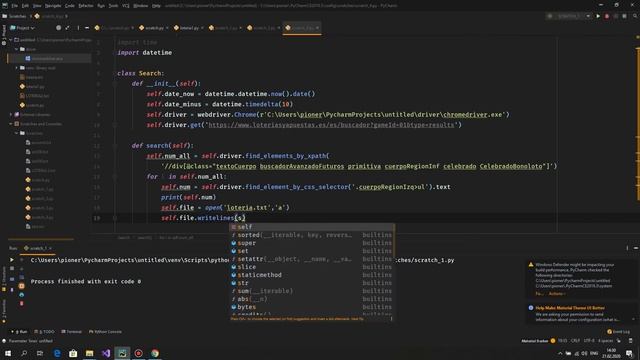This screenshot has height=360, width=640.
Task: Click expand all icon in Project toolbar
Action: click(67, 28)
